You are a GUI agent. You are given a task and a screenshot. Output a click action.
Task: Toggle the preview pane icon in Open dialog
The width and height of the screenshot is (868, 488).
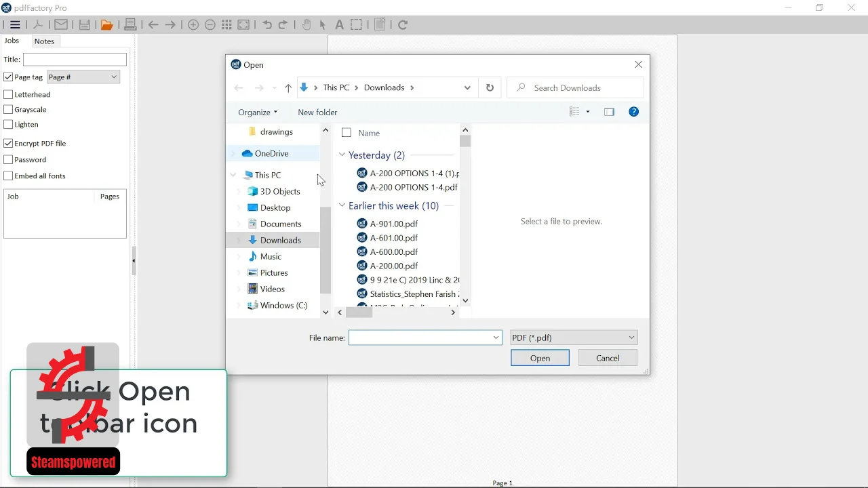tap(610, 112)
